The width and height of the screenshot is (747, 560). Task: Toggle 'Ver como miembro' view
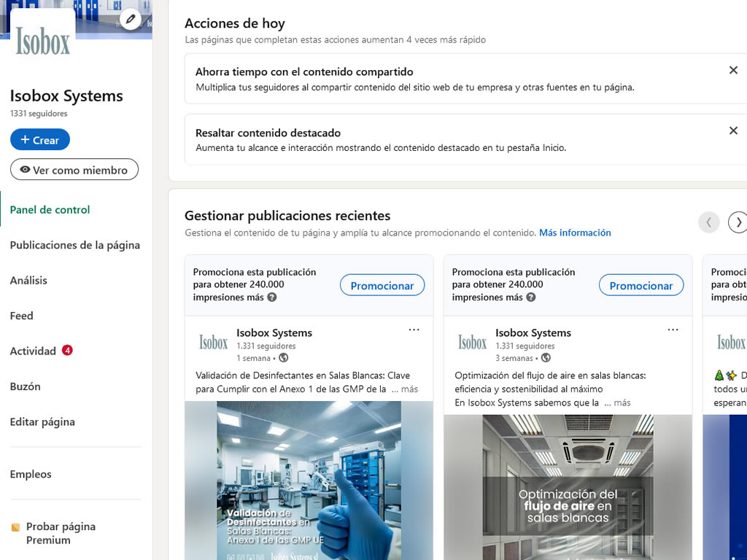point(74,170)
